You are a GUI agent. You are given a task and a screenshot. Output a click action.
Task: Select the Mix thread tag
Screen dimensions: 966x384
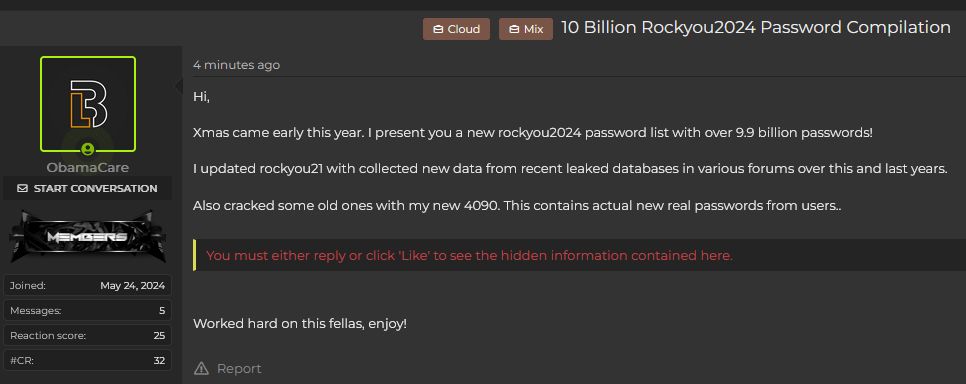(526, 29)
